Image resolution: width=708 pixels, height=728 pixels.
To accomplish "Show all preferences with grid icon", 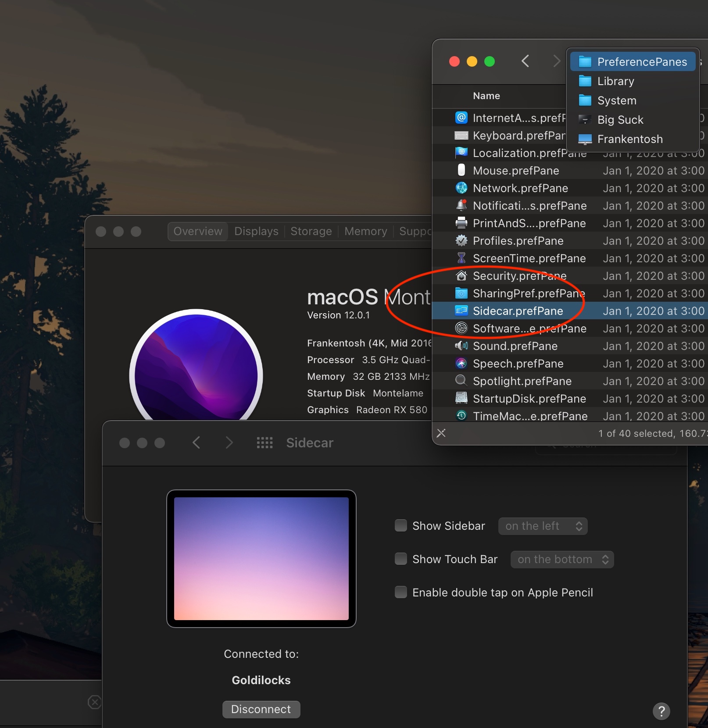I will pyautogui.click(x=265, y=443).
